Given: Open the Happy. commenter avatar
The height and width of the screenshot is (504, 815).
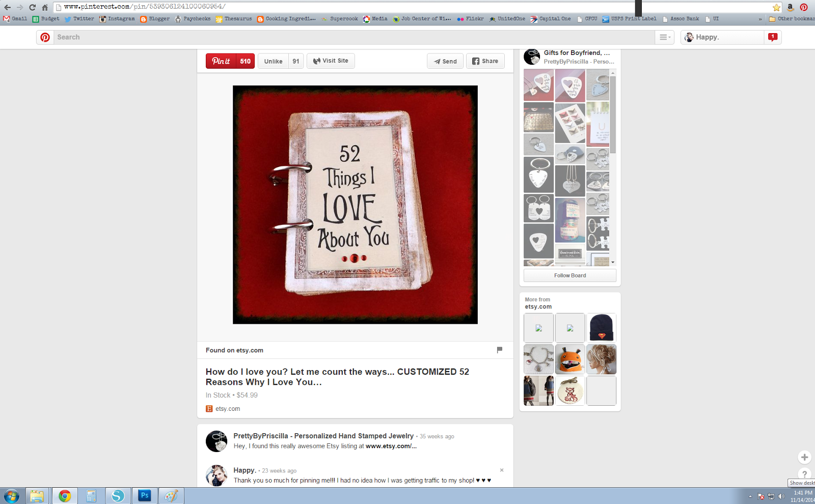Looking at the screenshot, I should point(216,475).
